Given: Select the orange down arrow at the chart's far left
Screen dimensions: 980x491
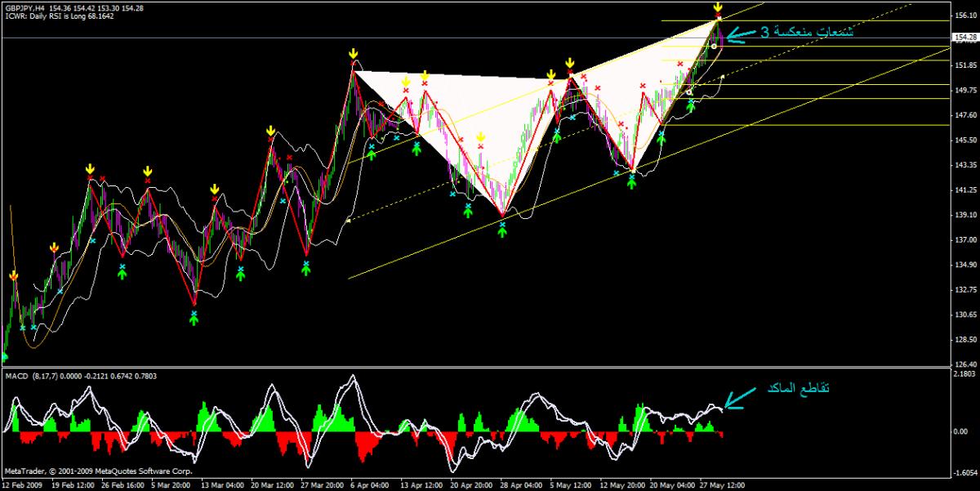Looking at the screenshot, I should tap(14, 277).
